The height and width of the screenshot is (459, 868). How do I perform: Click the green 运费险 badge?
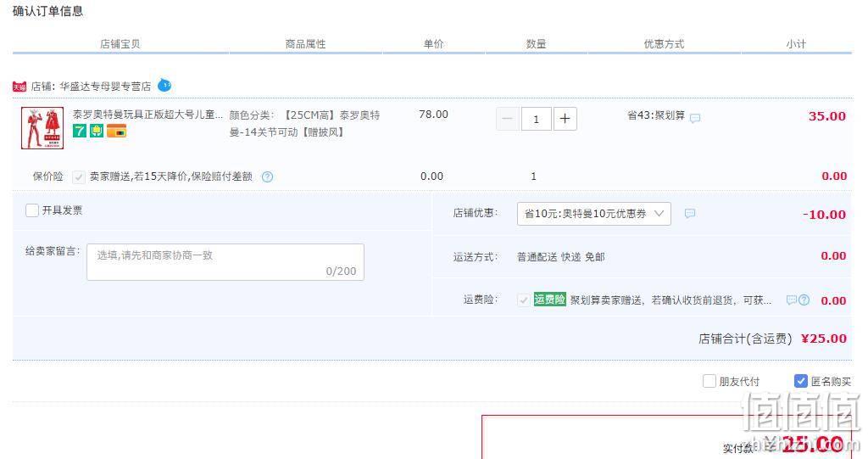point(549,299)
